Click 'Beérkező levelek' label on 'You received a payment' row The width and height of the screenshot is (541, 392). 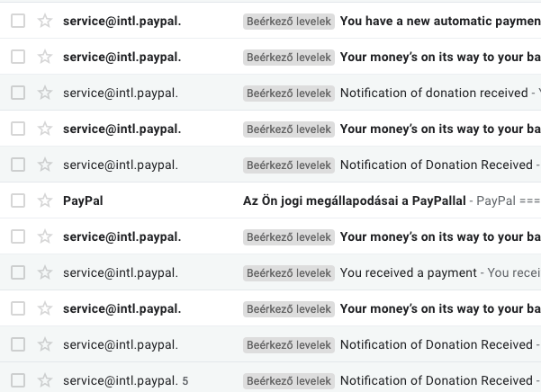click(289, 272)
